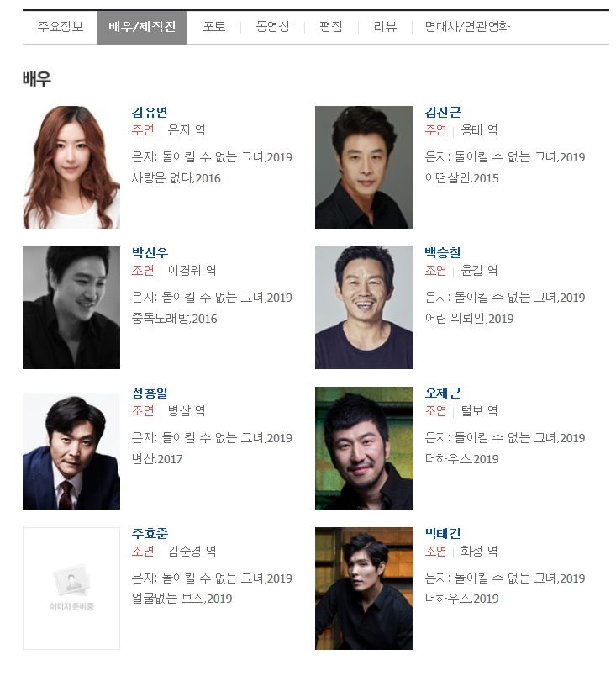
Task: Click the 박선우 name link
Action: click(x=150, y=252)
